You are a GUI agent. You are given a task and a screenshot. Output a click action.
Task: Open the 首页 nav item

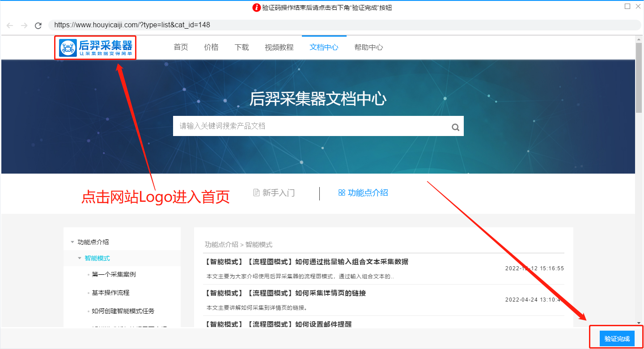point(181,47)
